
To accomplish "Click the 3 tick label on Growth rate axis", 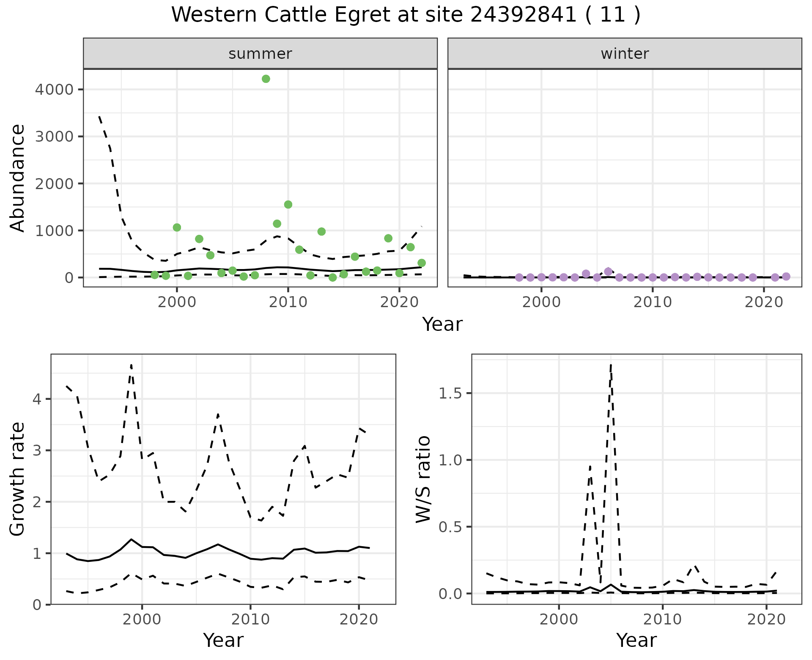I will pos(37,451).
